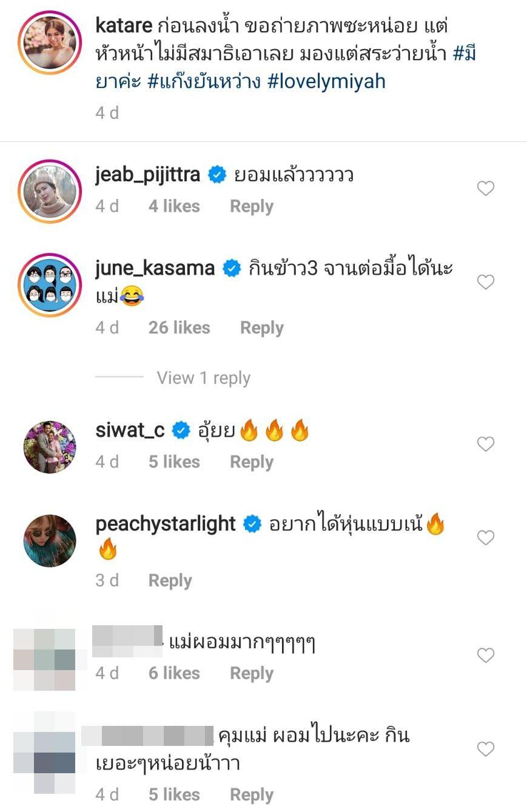Like siwat_c's comment with heart icon
The height and width of the screenshot is (812, 527).
tap(486, 445)
